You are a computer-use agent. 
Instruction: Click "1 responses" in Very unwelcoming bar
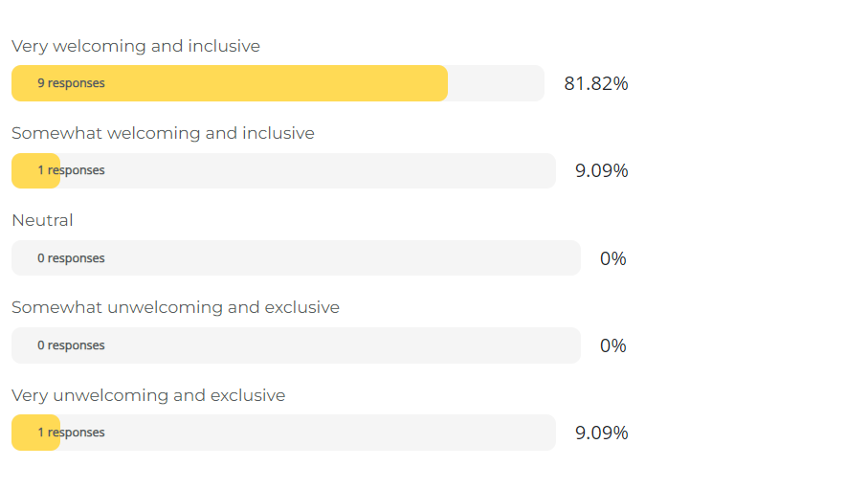[71, 433]
